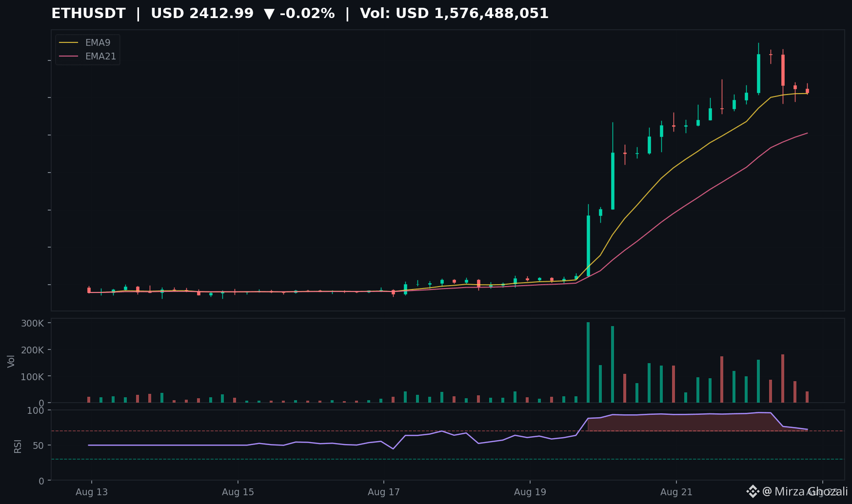Click the -0.02% change indicator

pyautogui.click(x=299, y=13)
